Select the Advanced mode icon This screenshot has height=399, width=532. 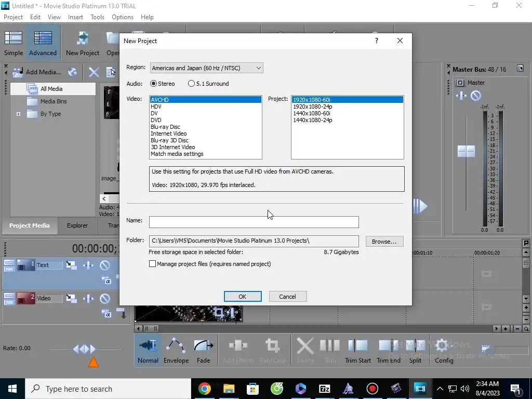(43, 43)
